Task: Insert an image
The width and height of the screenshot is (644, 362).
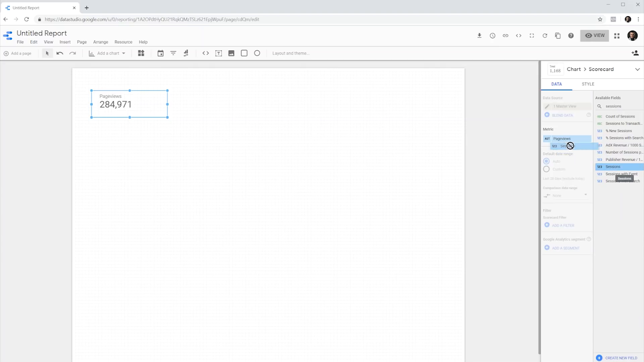Action: pos(231,53)
